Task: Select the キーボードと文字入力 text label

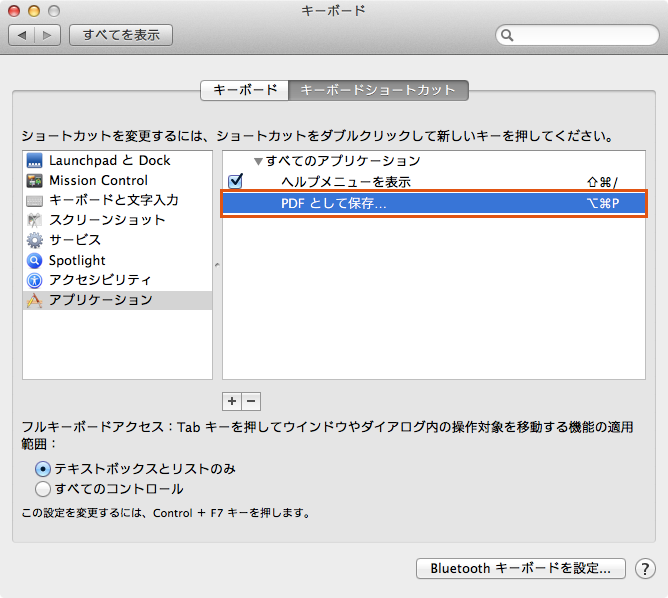Action: [x=114, y=200]
